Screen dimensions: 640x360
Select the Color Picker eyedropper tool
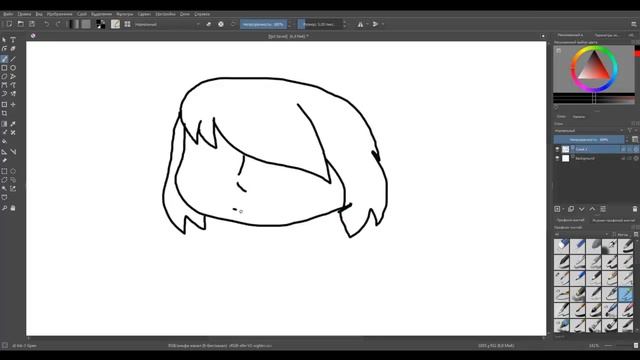pos(13,124)
